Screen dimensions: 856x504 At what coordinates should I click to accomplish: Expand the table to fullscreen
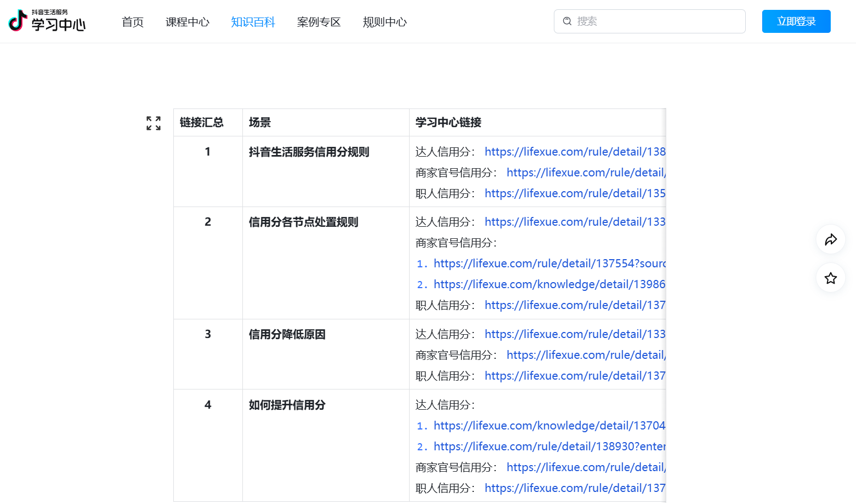click(154, 123)
